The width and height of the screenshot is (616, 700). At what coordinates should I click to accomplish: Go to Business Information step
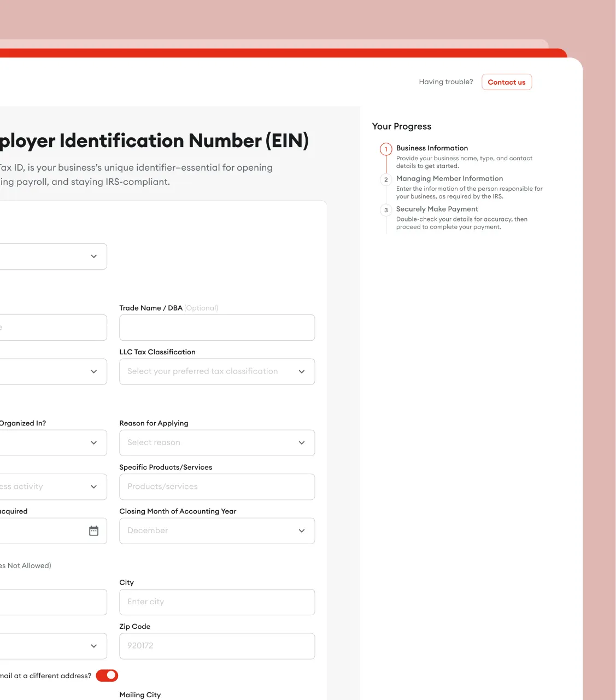tap(432, 148)
